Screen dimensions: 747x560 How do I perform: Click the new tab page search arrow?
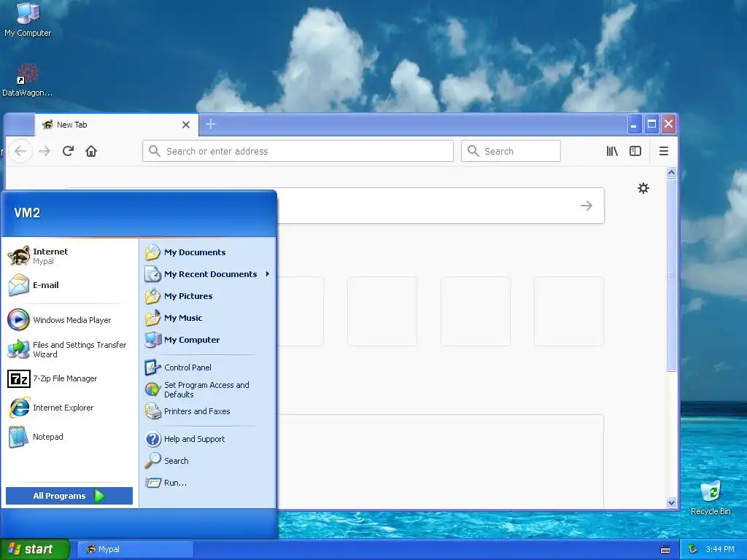587,205
